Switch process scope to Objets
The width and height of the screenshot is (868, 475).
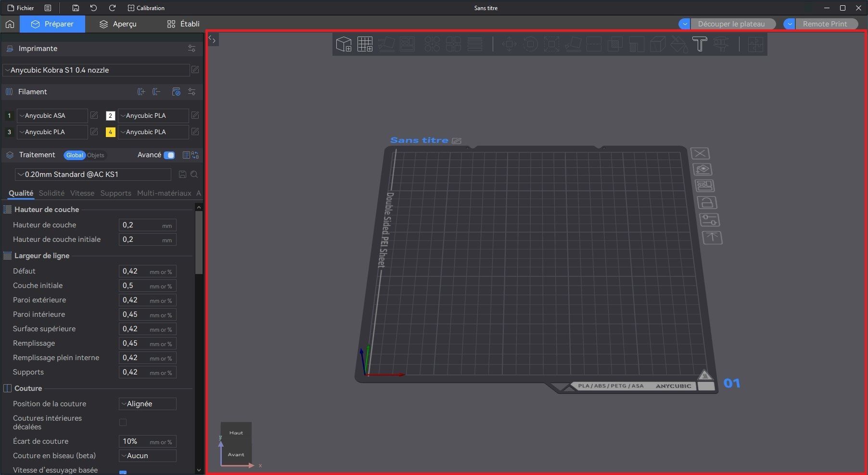click(96, 155)
